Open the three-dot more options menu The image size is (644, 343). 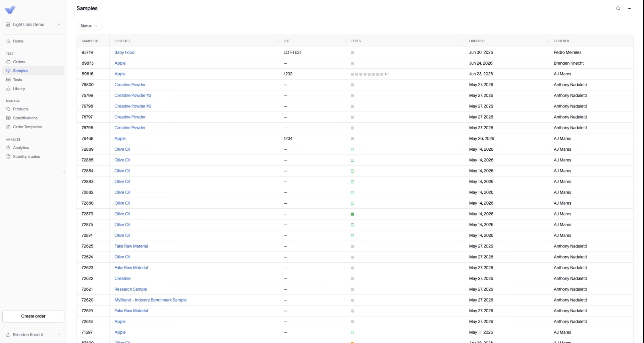pyautogui.click(x=630, y=8)
